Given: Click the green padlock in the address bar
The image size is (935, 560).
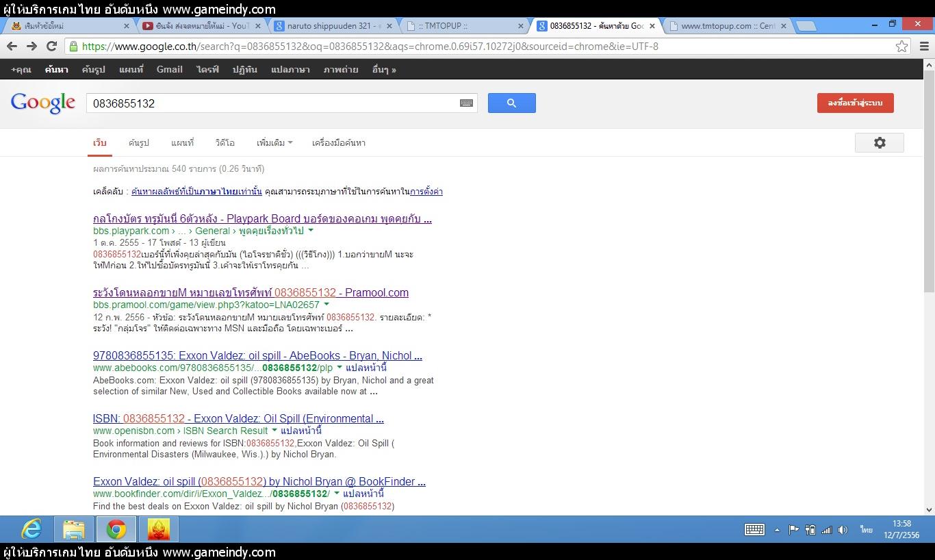Looking at the screenshot, I should (73, 47).
